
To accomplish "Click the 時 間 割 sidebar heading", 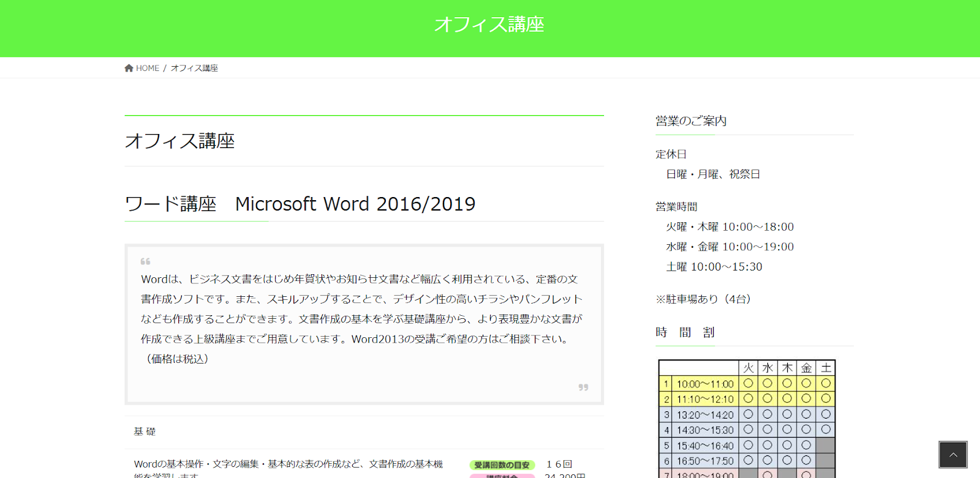I will point(685,332).
